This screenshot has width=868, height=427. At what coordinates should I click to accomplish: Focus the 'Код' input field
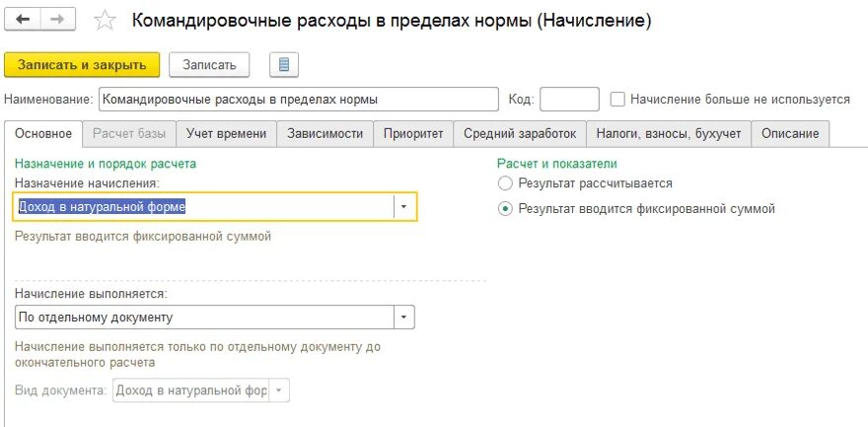[x=569, y=100]
